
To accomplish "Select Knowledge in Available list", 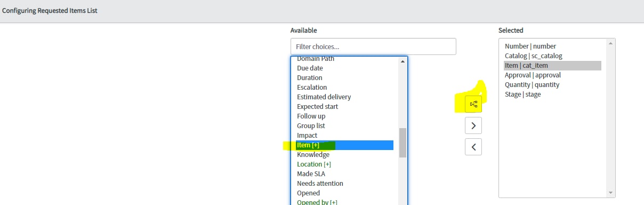I will [x=345, y=155].
